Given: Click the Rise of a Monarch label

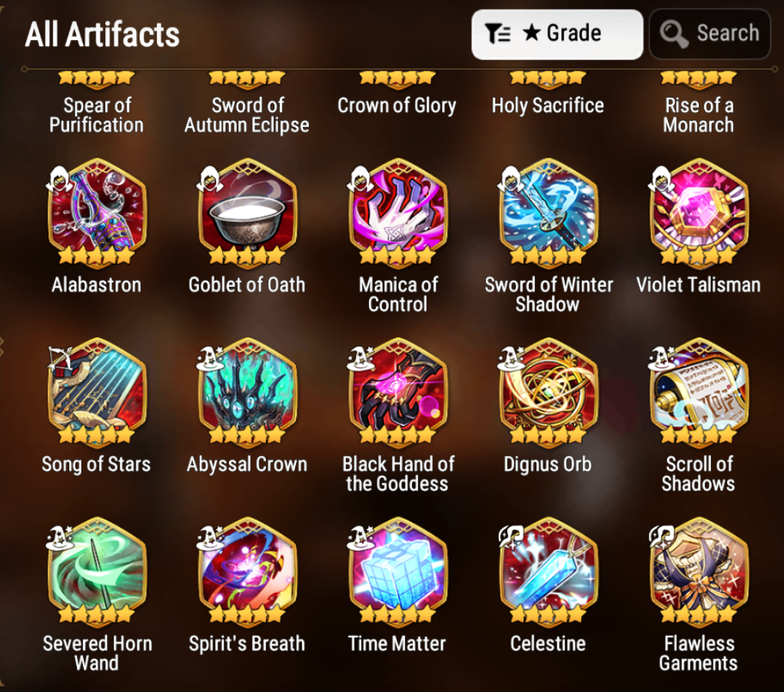Looking at the screenshot, I should (x=699, y=115).
